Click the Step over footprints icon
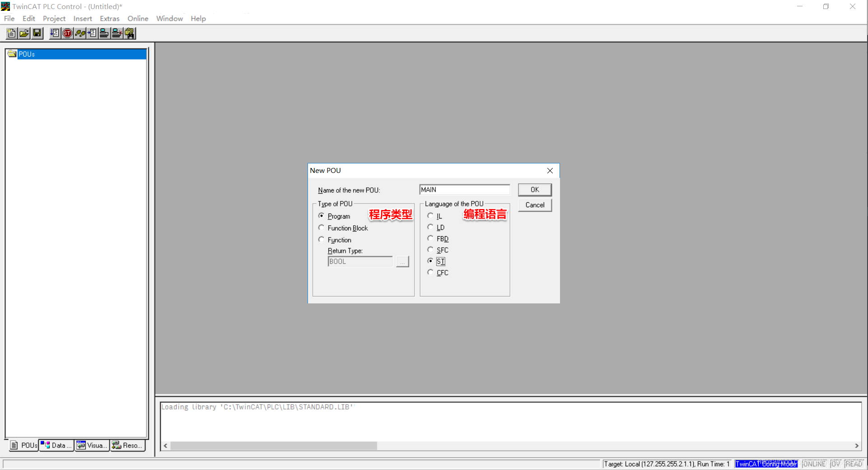This screenshot has height=470, width=868. 80,33
